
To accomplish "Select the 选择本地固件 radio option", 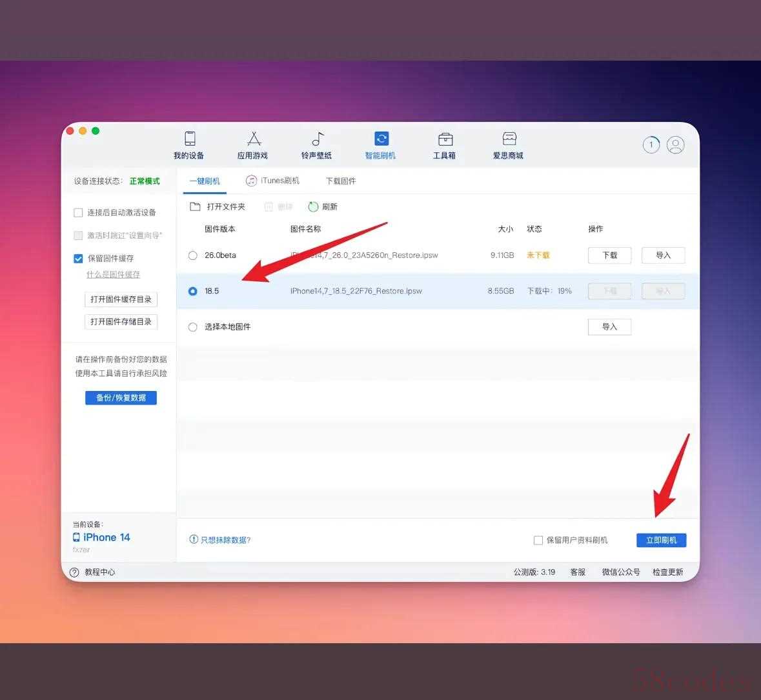I will point(192,327).
